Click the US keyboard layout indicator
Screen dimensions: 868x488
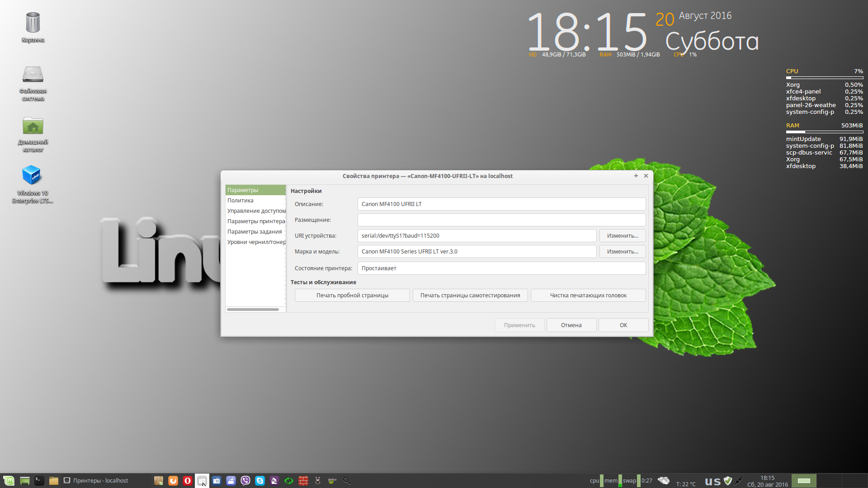pyautogui.click(x=712, y=482)
